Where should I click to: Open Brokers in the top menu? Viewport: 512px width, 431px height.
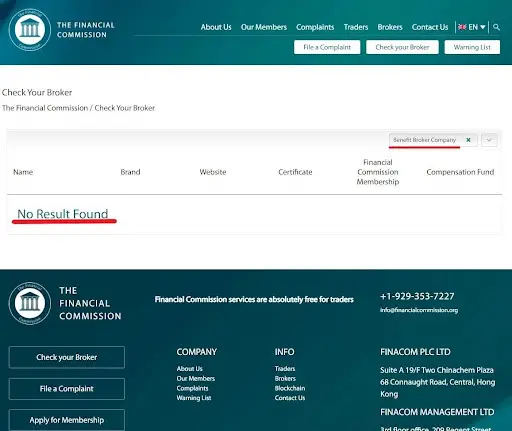pyautogui.click(x=390, y=27)
